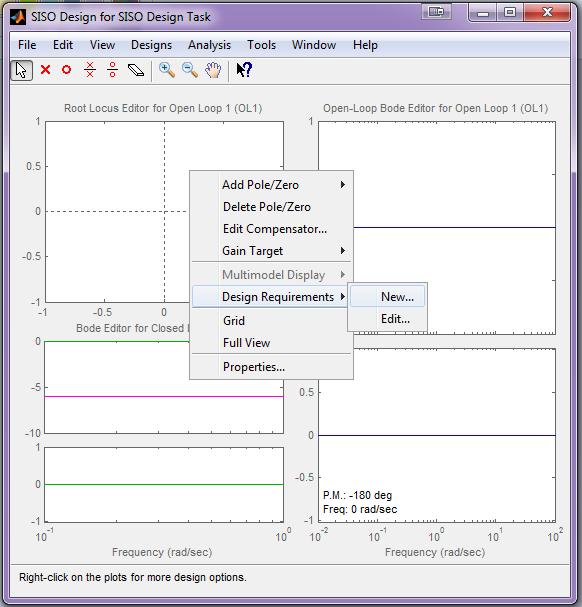582x607 pixels.
Task: Choose the add real zero tool
Action: click(x=67, y=70)
